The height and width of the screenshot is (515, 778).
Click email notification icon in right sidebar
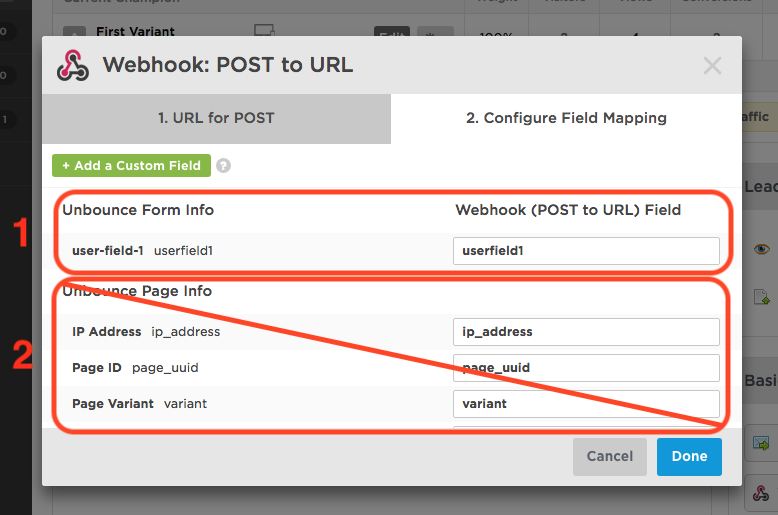pyautogui.click(x=761, y=443)
